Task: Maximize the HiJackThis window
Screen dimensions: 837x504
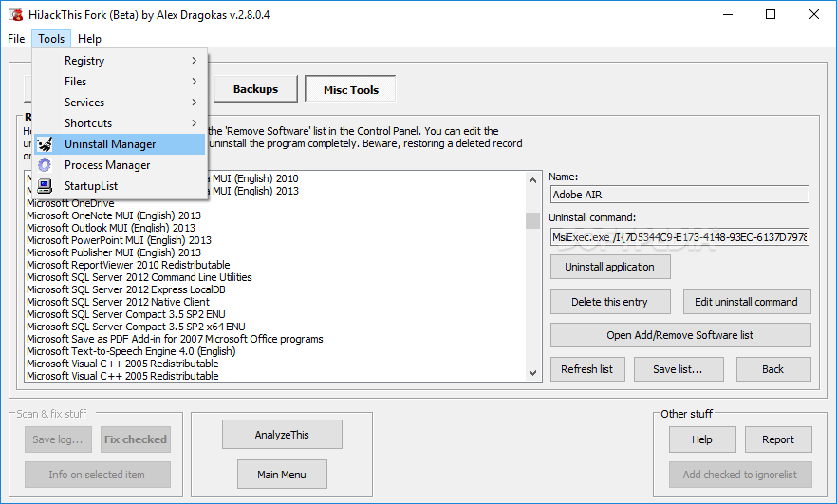Action: tap(771, 14)
